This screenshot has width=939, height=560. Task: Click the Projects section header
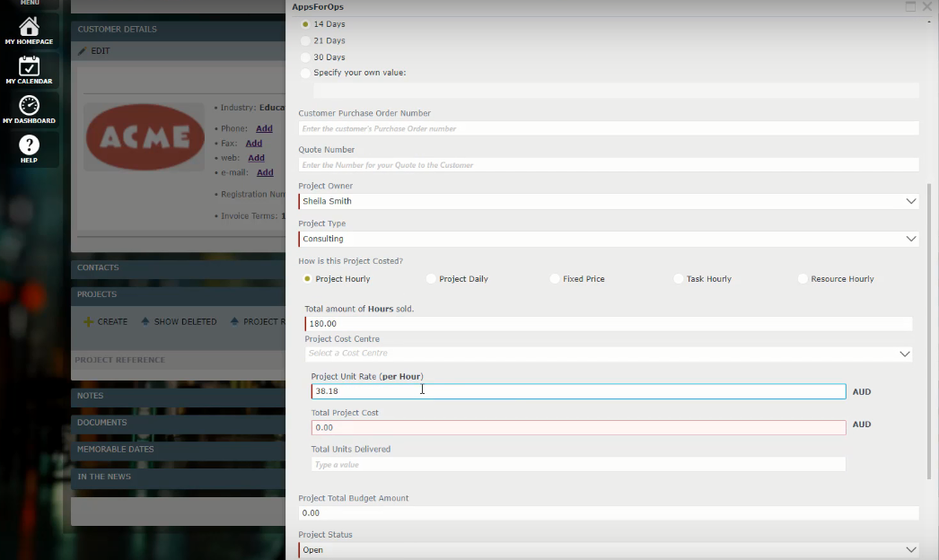(179, 294)
